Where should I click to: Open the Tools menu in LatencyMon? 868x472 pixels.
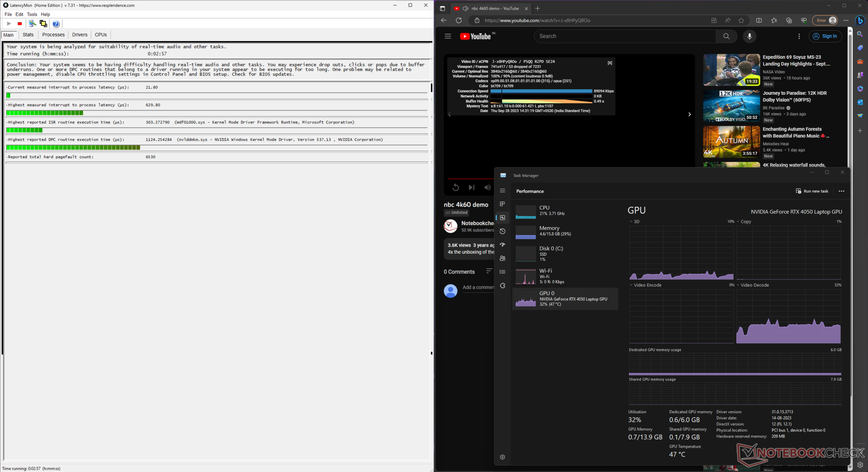32,14
